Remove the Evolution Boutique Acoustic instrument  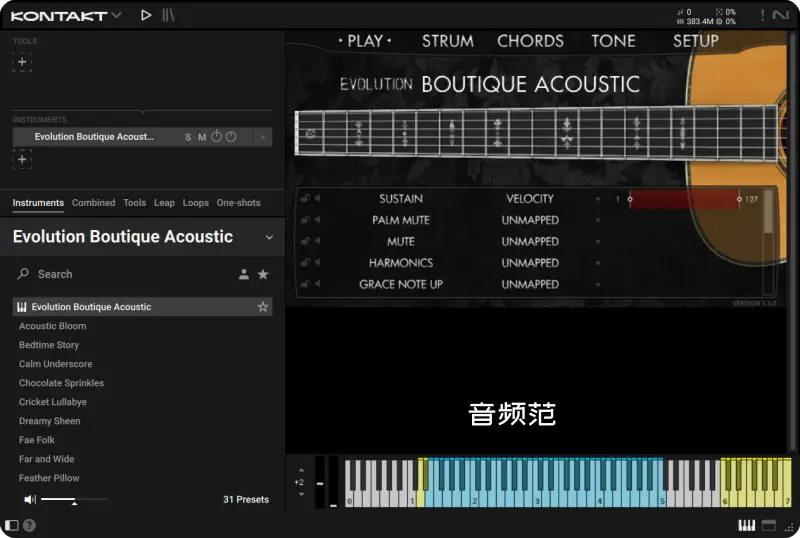click(x=263, y=137)
